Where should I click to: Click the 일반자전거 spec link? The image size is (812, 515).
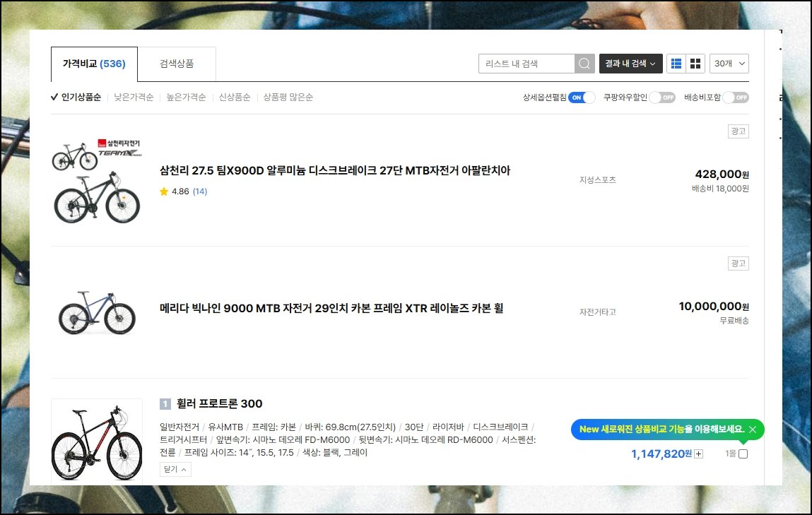(180, 427)
